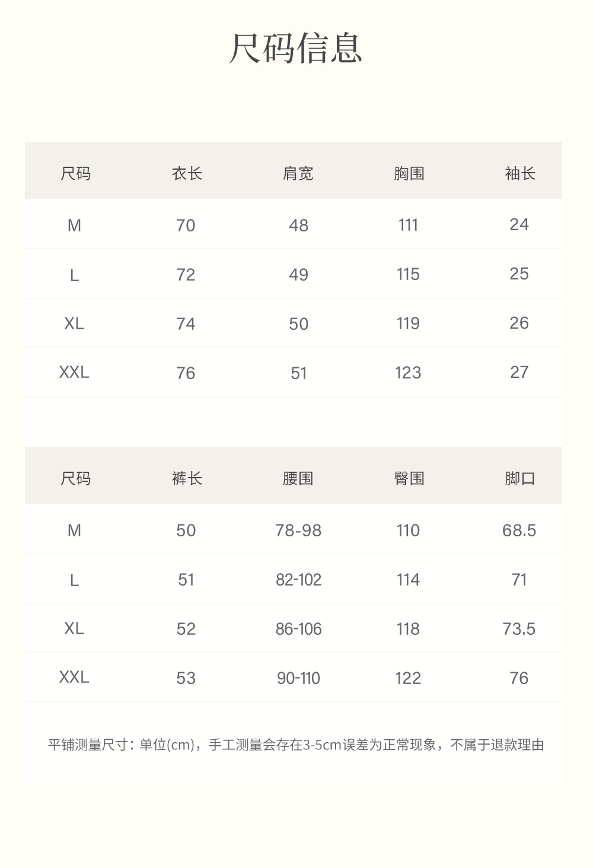The image size is (593, 868).
Task: Select the 衣长 column header
Action: tap(187, 173)
